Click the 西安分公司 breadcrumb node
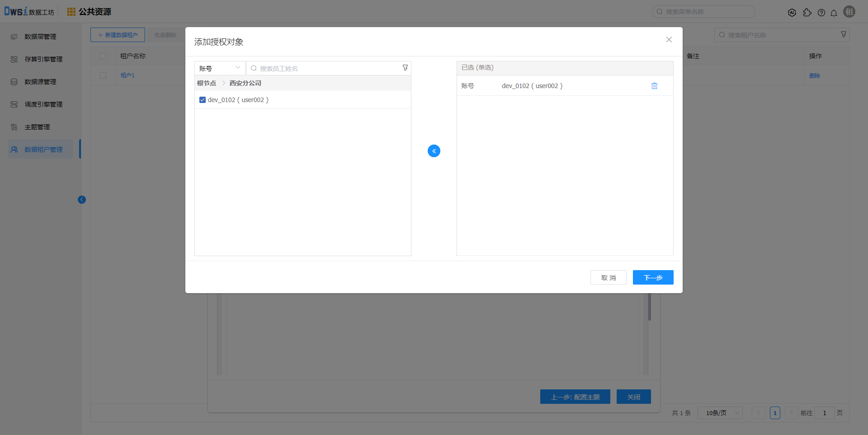The height and width of the screenshot is (435, 868). coord(245,83)
